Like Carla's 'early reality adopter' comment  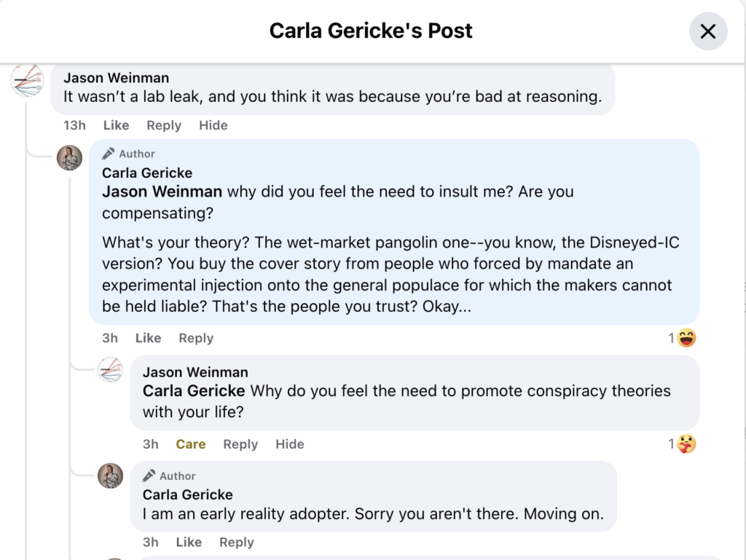tap(189, 542)
